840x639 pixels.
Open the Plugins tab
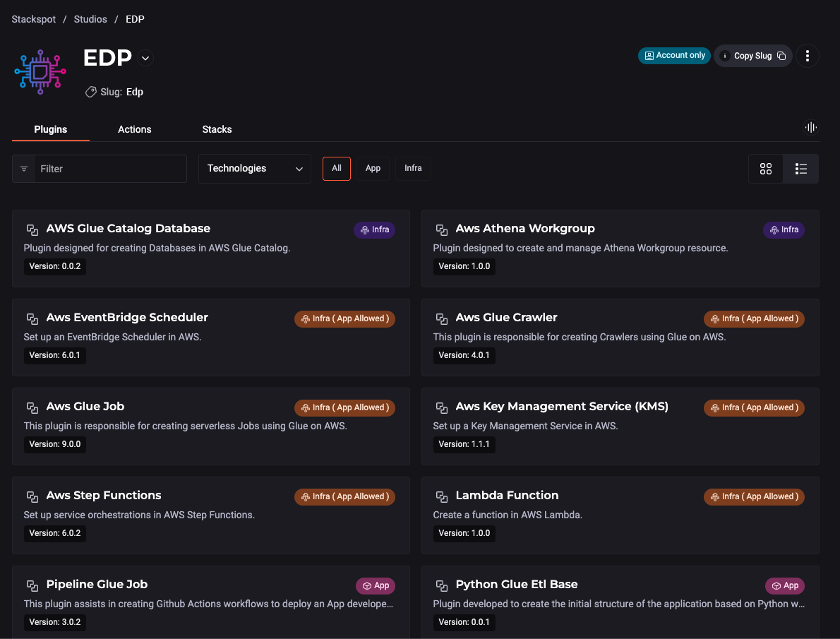[51, 129]
